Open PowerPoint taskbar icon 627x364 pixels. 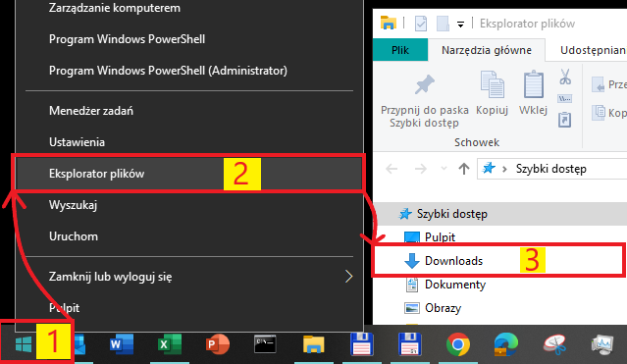click(x=218, y=344)
